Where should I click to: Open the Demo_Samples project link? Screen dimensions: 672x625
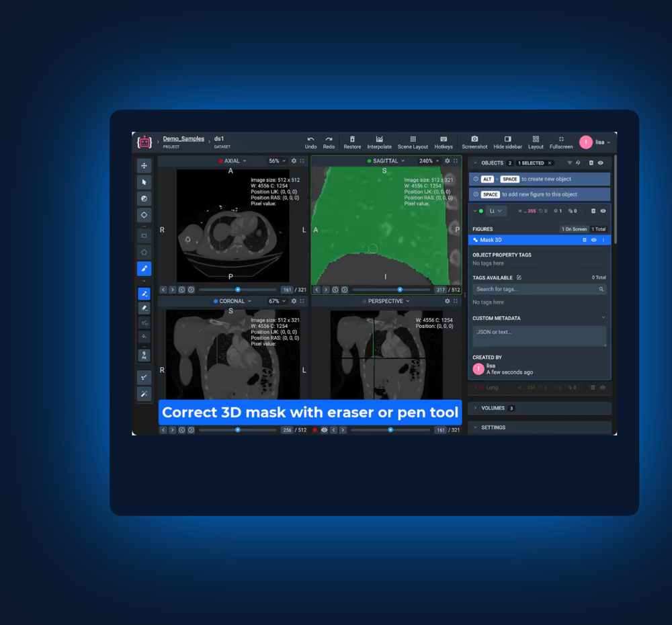(x=183, y=138)
